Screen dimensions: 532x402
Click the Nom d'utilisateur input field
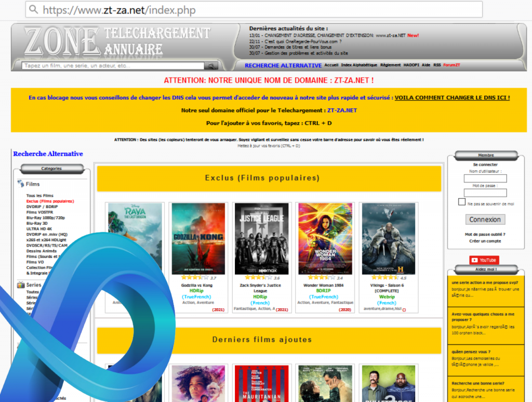click(x=485, y=178)
